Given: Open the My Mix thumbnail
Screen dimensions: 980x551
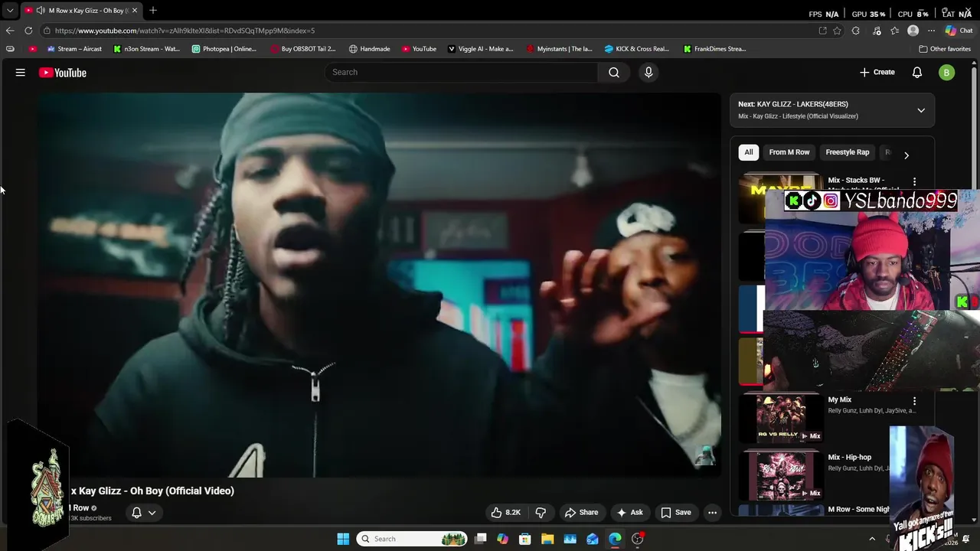Looking at the screenshot, I should point(781,418).
